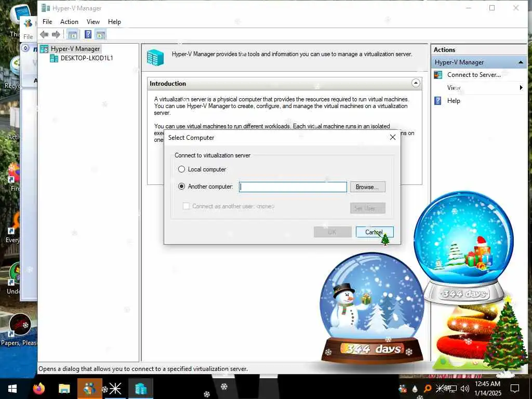Click the taskbar clock showing 12:45 AM
Image resolution: width=532 pixels, height=399 pixels.
coord(487,389)
